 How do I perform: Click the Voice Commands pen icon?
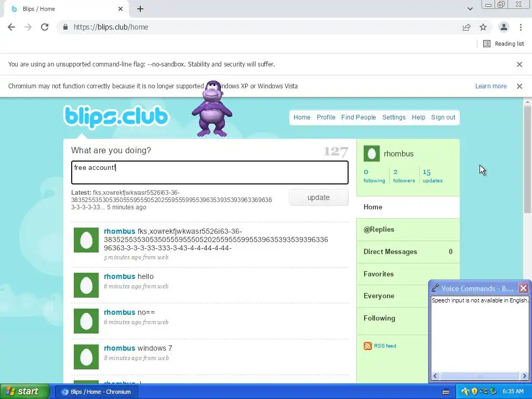tap(435, 288)
